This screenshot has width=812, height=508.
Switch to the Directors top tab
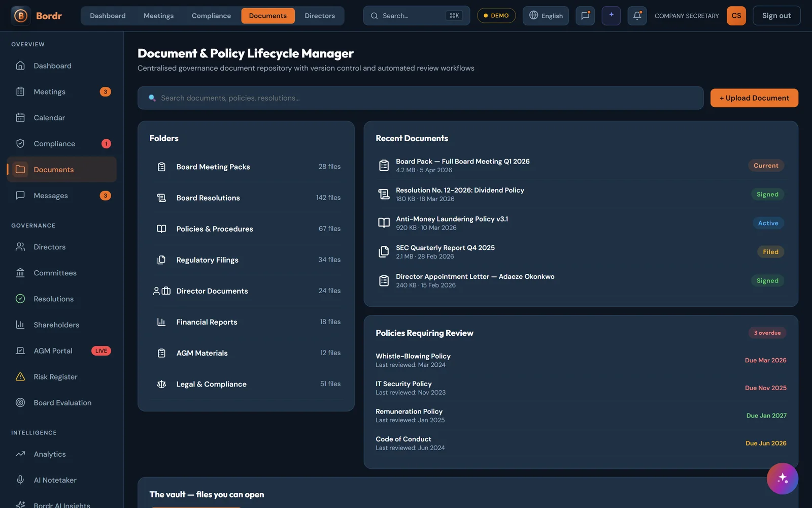320,16
